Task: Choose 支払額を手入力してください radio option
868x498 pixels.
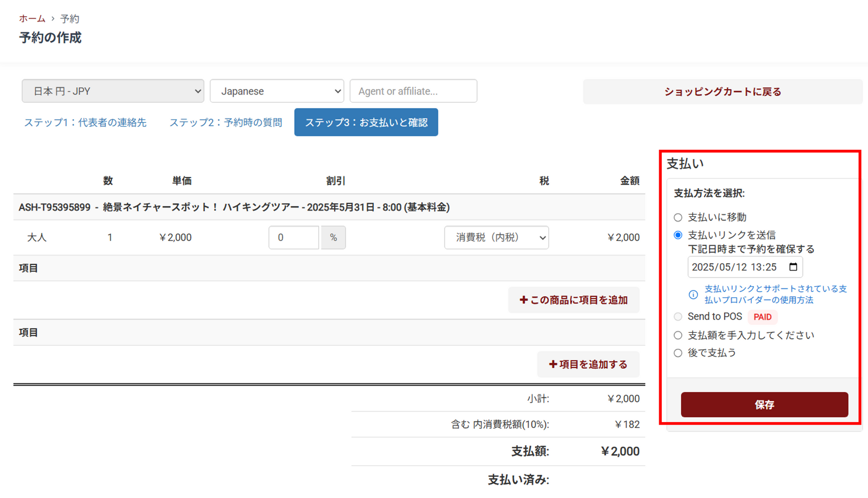Action: click(678, 335)
